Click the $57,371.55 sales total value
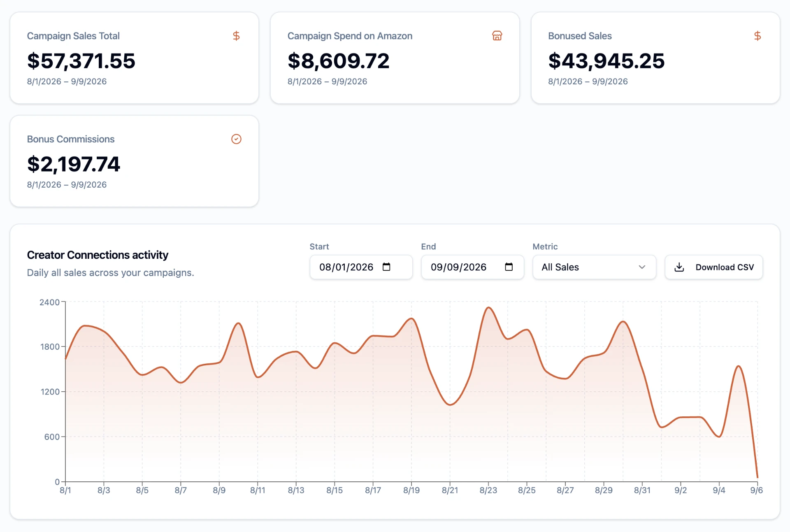The height and width of the screenshot is (532, 790). click(81, 61)
